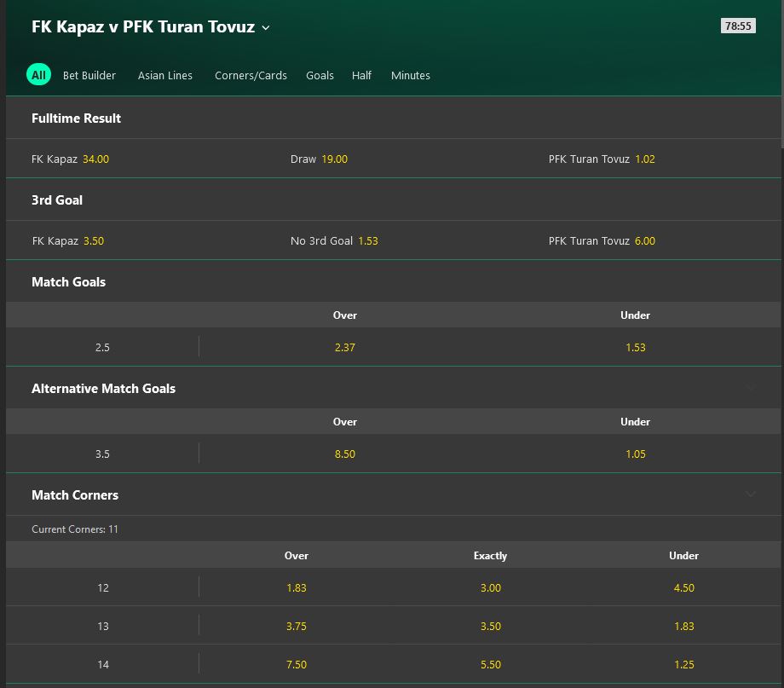Pick Exactly 13 corners at 3.50
784x688 pixels.
(491, 627)
